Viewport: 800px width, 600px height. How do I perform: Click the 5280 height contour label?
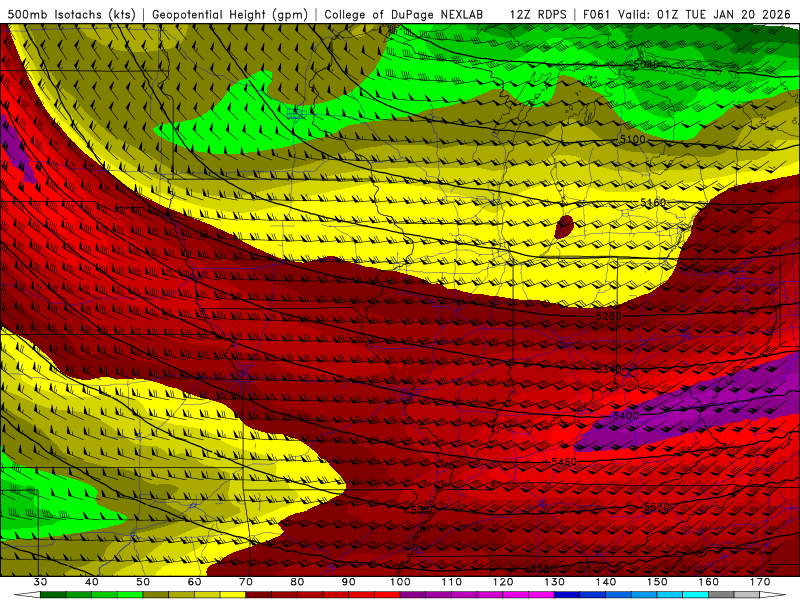(609, 316)
